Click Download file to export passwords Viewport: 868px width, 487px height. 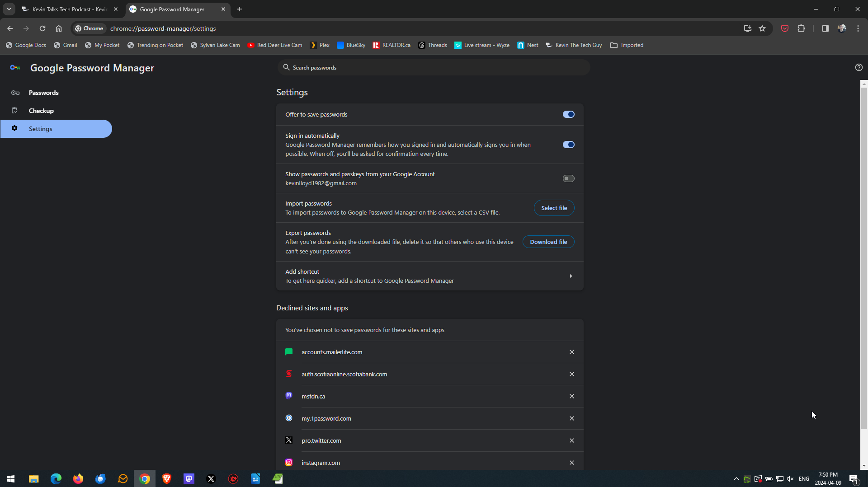548,242
